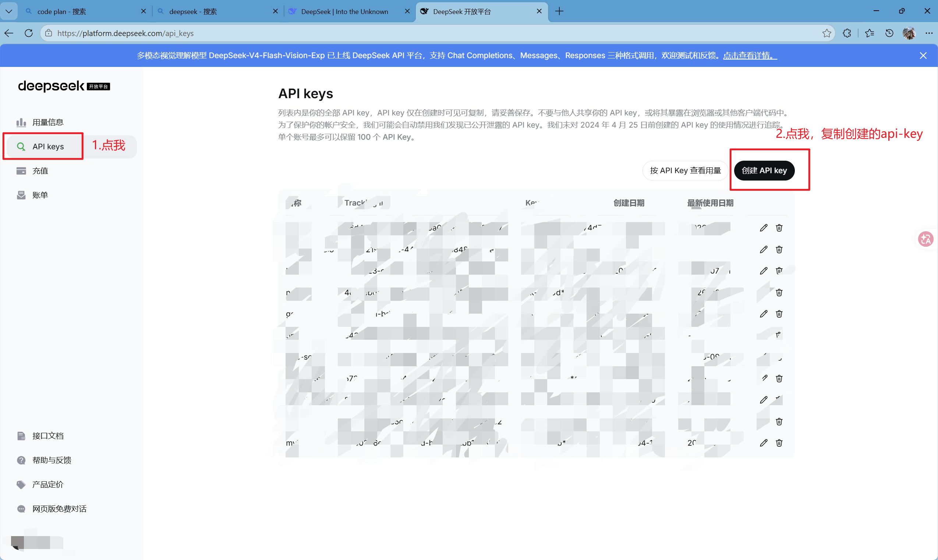Click the "API keys" page heading
The image size is (938, 560).
[x=305, y=94]
